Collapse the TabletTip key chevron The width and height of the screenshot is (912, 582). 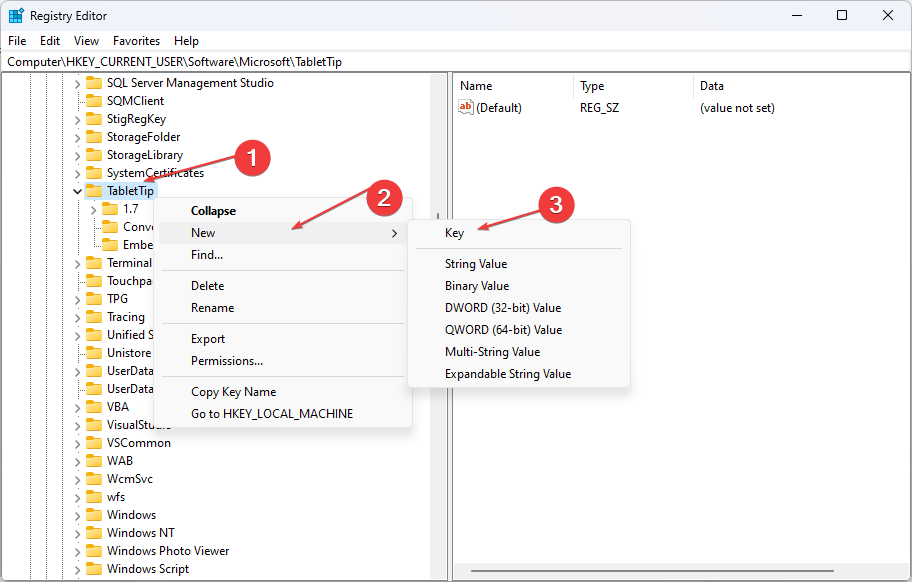click(x=77, y=191)
